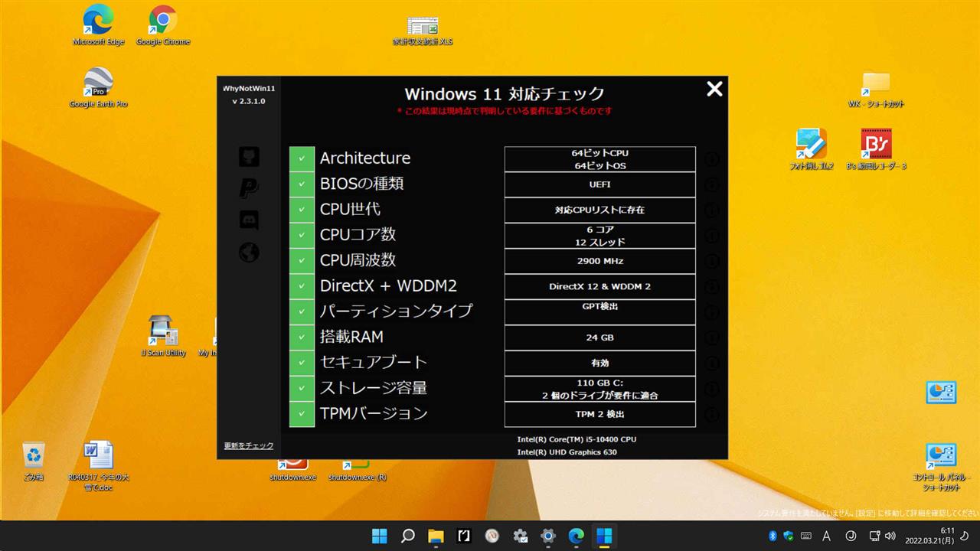Image resolution: width=980 pixels, height=551 pixels.
Task: Show info icon for DirectX + WDDM2 row
Action: coord(711,286)
